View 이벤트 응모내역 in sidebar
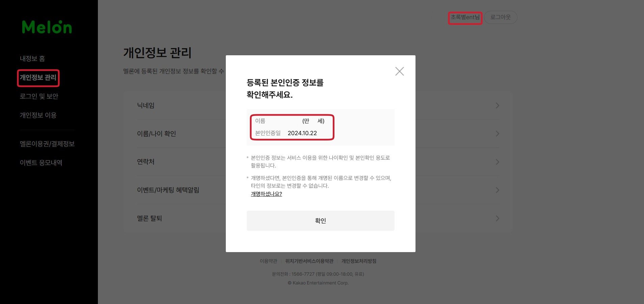Viewport: 644px width, 304px height. pos(41,163)
